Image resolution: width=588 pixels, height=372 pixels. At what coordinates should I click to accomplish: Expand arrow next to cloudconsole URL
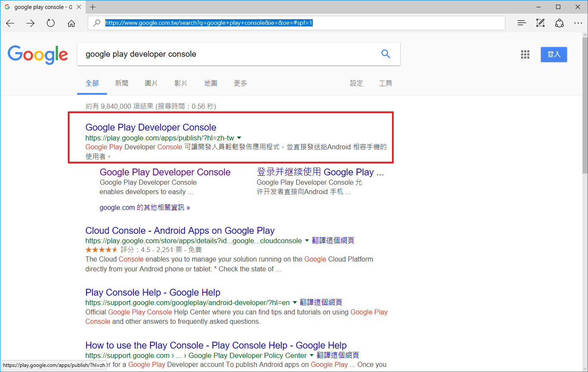(307, 241)
